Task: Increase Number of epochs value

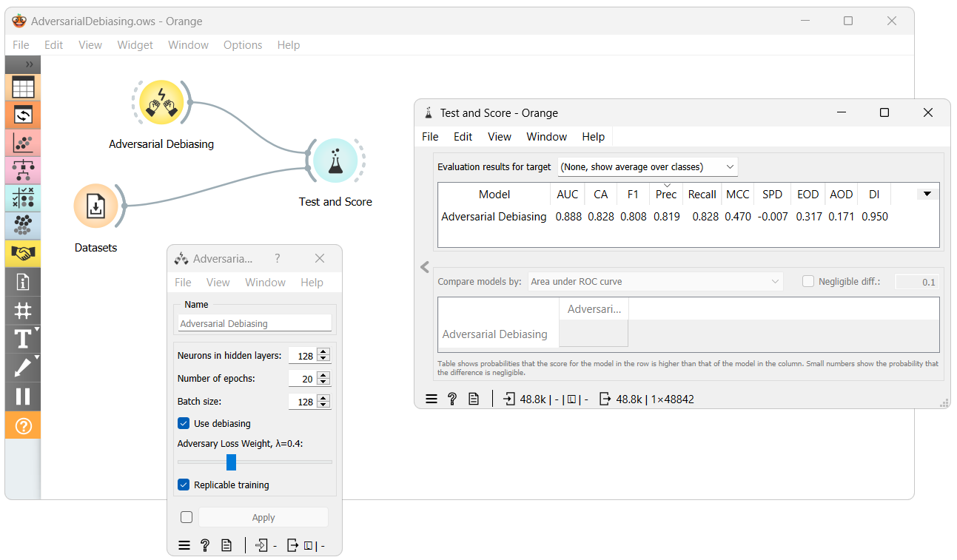Action: coord(323,375)
